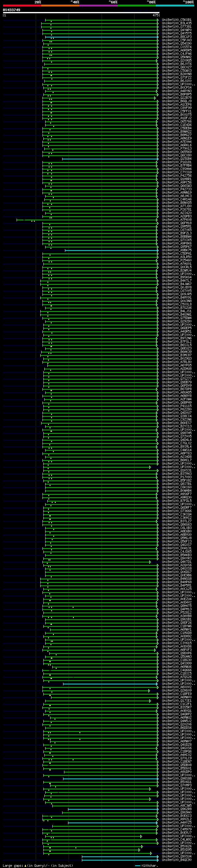Screen dimensions: 197x868
Task: Select hit label UniRef100_B4LJS1
Action: pyautogui.click(x=176, y=311)
